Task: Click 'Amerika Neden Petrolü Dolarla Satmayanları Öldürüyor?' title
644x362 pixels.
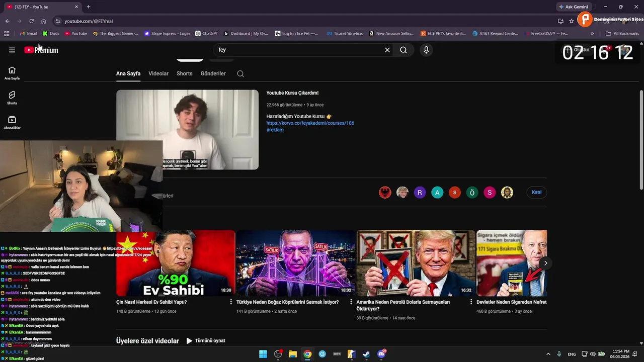Action: (x=403, y=305)
